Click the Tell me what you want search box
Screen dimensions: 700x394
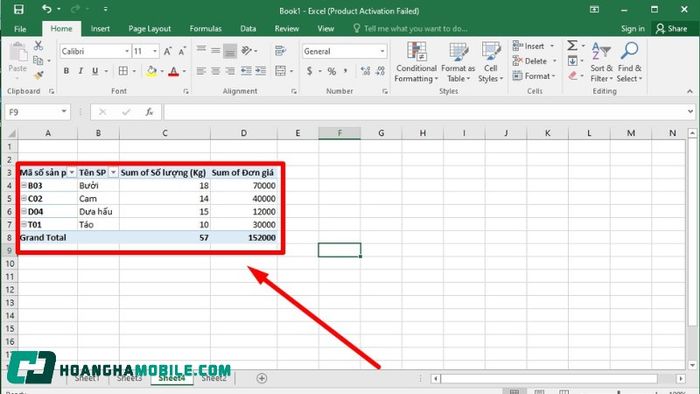pos(411,29)
